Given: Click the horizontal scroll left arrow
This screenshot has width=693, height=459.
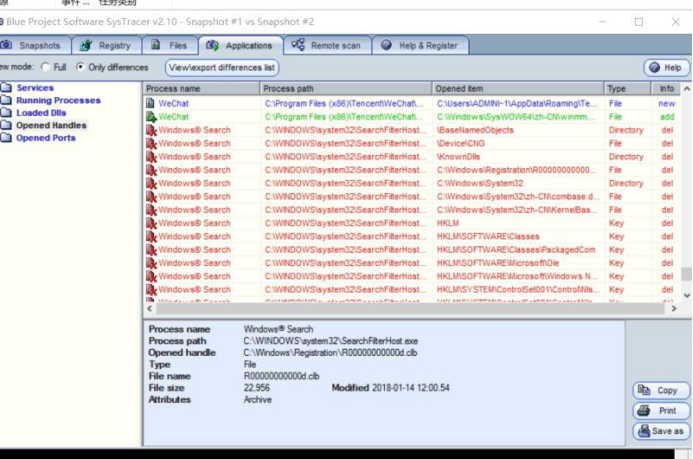Looking at the screenshot, I should point(149,308).
